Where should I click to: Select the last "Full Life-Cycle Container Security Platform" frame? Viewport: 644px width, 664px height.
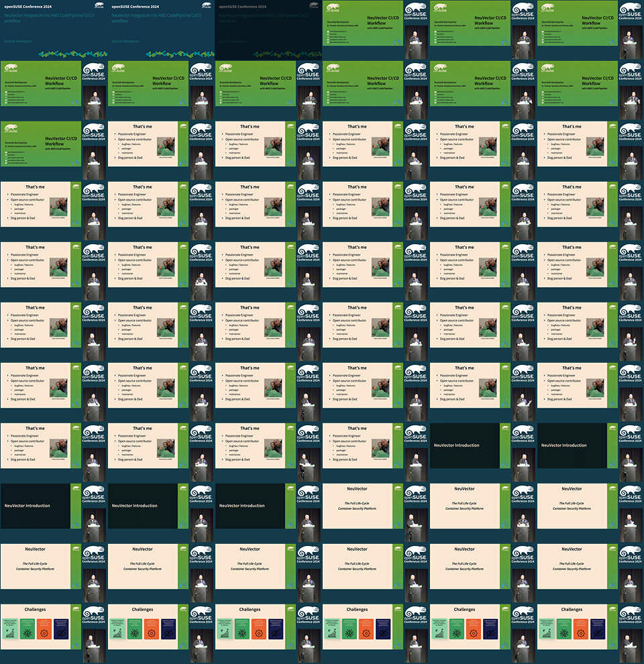pos(590,573)
